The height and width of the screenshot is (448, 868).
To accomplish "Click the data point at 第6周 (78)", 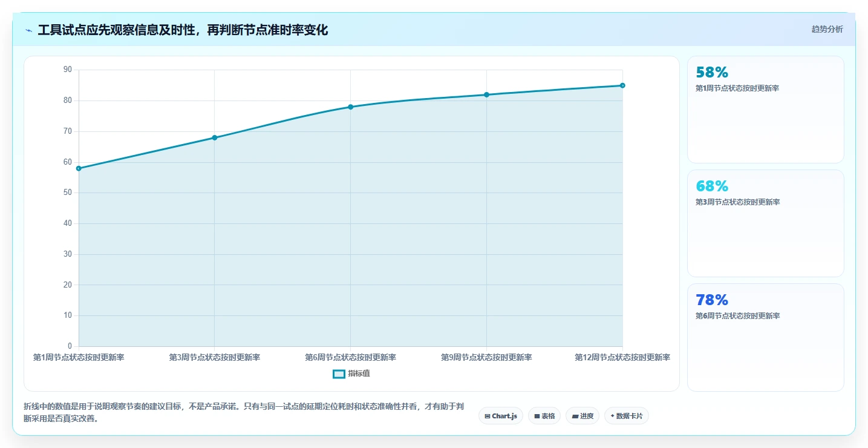I will point(350,107).
